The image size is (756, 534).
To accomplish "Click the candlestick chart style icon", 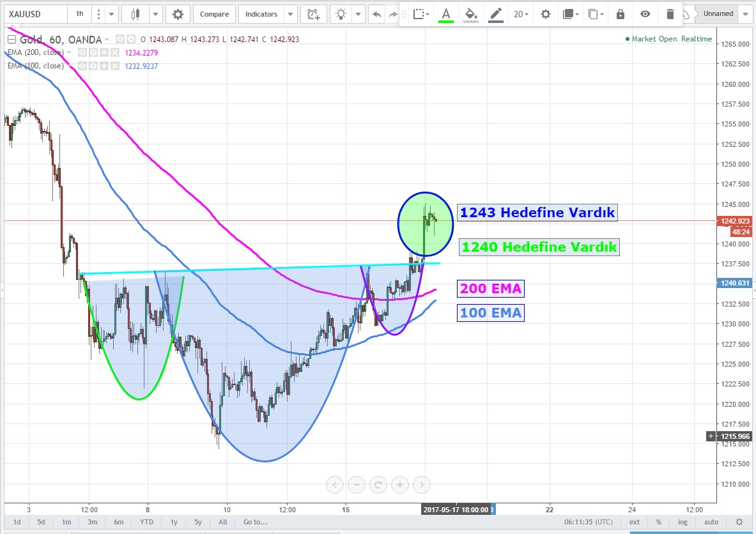I will pyautogui.click(x=134, y=14).
